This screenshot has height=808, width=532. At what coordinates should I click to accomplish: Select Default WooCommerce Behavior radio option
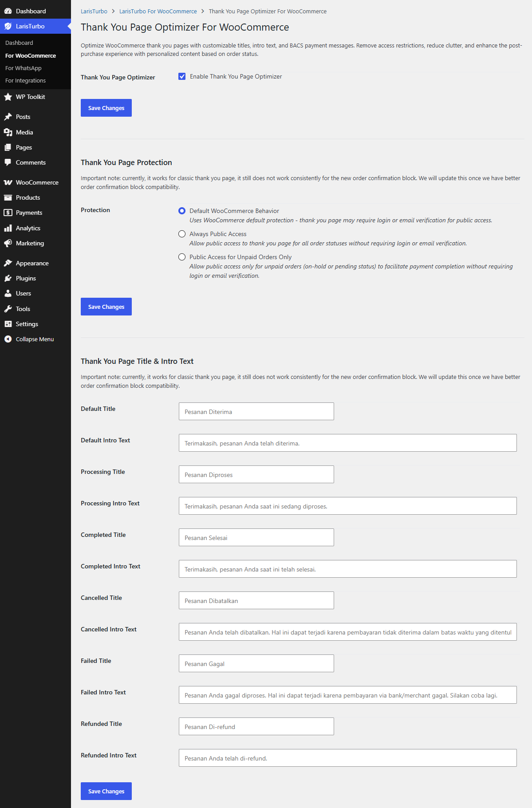pyautogui.click(x=182, y=211)
